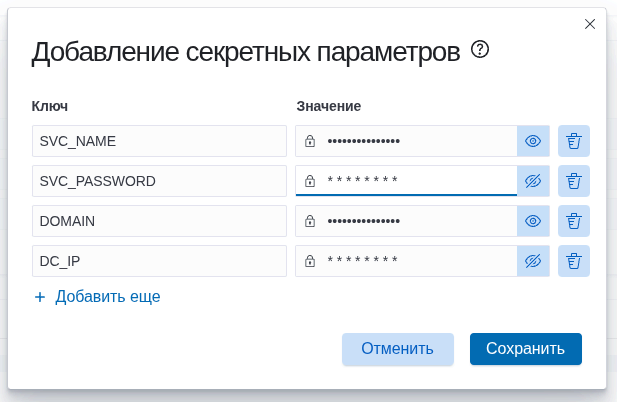Open help icon next to dialog title
The image size is (617, 402).
click(x=480, y=50)
